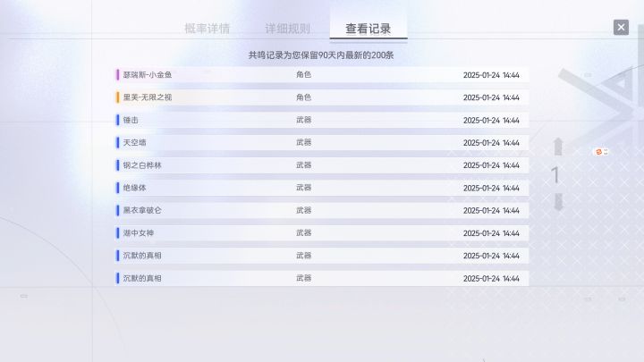Click the timestamp in 黑衣拿破仑 row
Image resolution: width=644 pixels, height=362 pixels.
(491, 211)
